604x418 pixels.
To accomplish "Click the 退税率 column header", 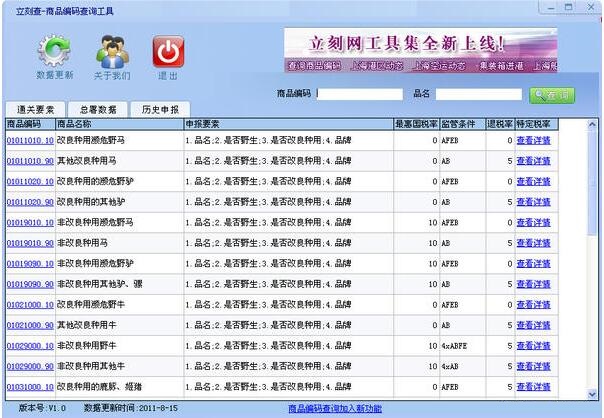I will [500, 124].
